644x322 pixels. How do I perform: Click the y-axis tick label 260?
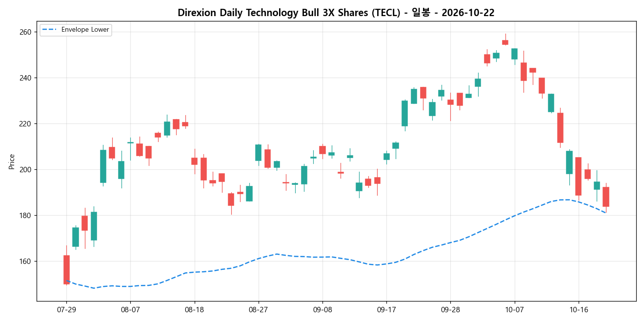(x=25, y=32)
